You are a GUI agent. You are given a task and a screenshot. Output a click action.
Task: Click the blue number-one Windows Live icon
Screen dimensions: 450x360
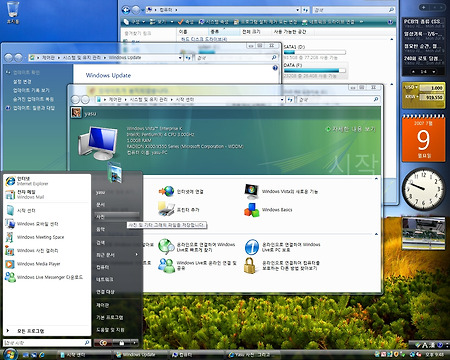[x=252, y=247]
